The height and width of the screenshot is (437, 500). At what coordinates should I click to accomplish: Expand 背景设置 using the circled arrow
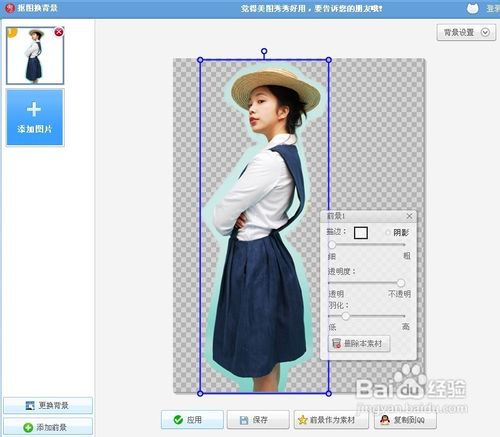coord(485,32)
